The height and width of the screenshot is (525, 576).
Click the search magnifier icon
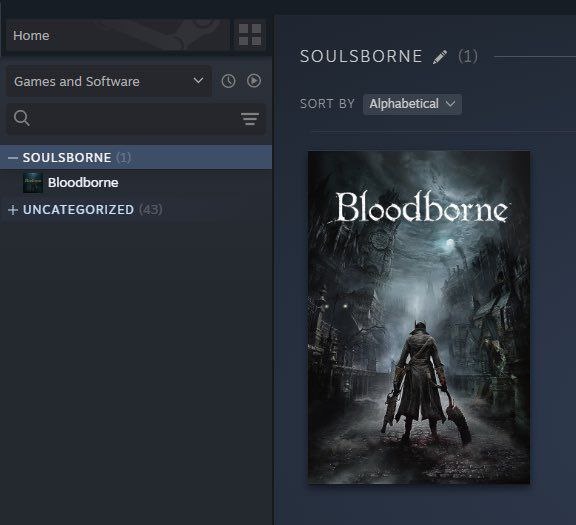(21, 118)
